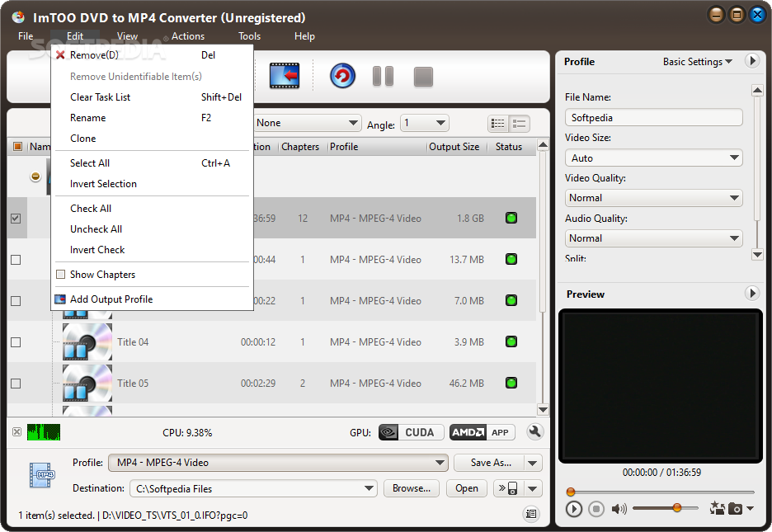Open the subtitle None dropdown
This screenshot has width=772, height=532.
[x=307, y=123]
